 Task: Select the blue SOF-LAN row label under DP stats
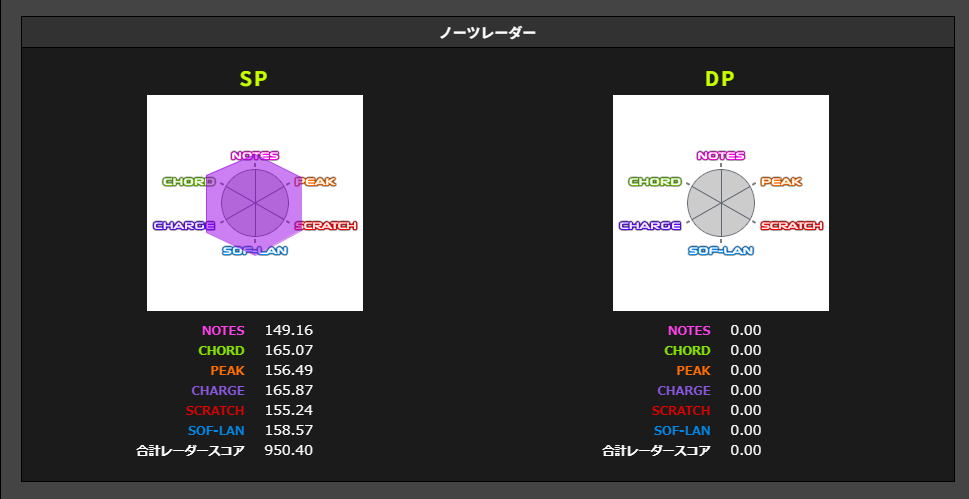click(x=682, y=430)
